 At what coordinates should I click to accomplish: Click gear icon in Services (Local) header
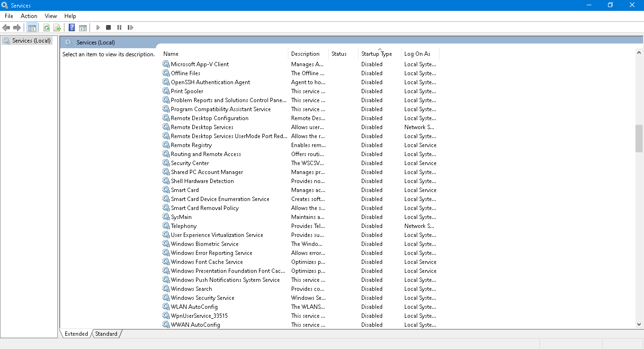click(x=69, y=43)
